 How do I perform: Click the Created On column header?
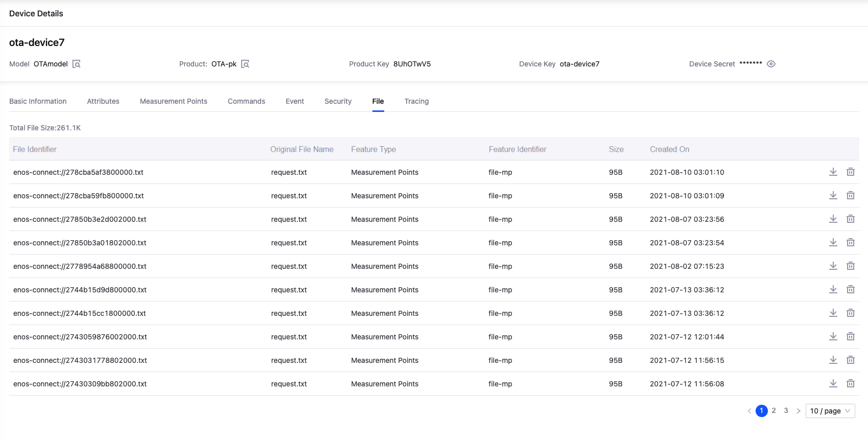coord(670,149)
